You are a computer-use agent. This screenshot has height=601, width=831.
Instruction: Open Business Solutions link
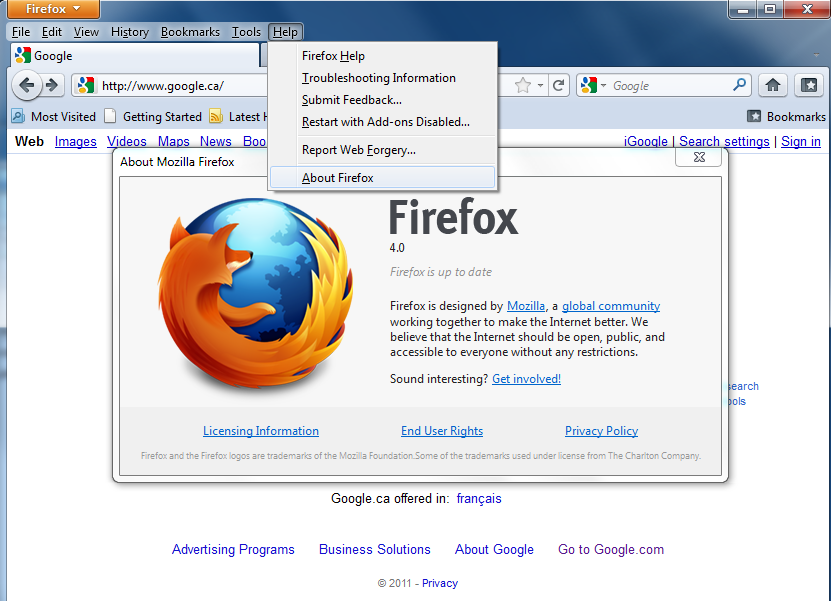pyautogui.click(x=375, y=549)
